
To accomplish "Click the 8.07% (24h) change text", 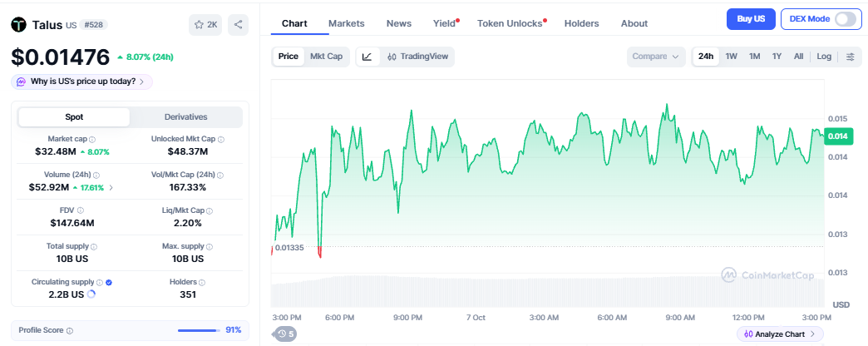I will pyautogui.click(x=150, y=57).
